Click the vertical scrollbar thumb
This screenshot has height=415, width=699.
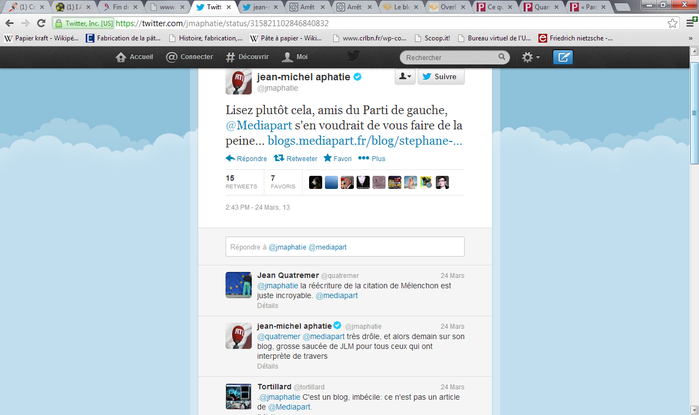tap(694, 114)
